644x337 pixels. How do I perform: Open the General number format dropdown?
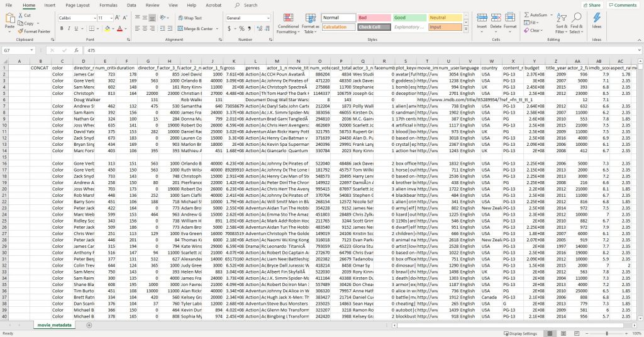tap(269, 18)
